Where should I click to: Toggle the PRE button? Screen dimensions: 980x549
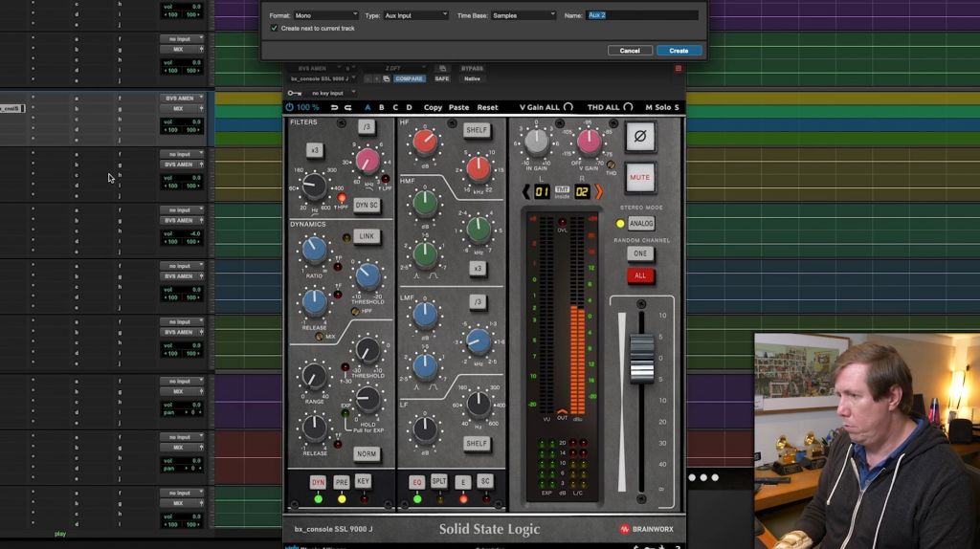pos(342,482)
